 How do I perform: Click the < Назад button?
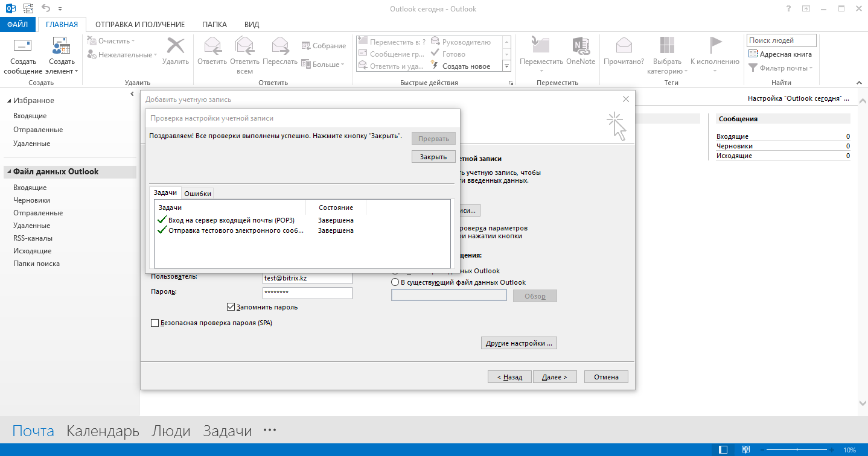(x=509, y=377)
